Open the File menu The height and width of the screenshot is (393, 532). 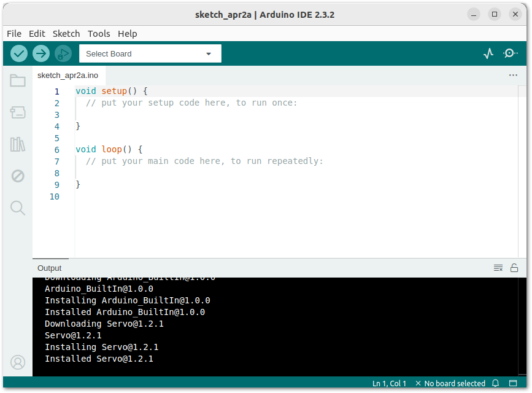(14, 34)
